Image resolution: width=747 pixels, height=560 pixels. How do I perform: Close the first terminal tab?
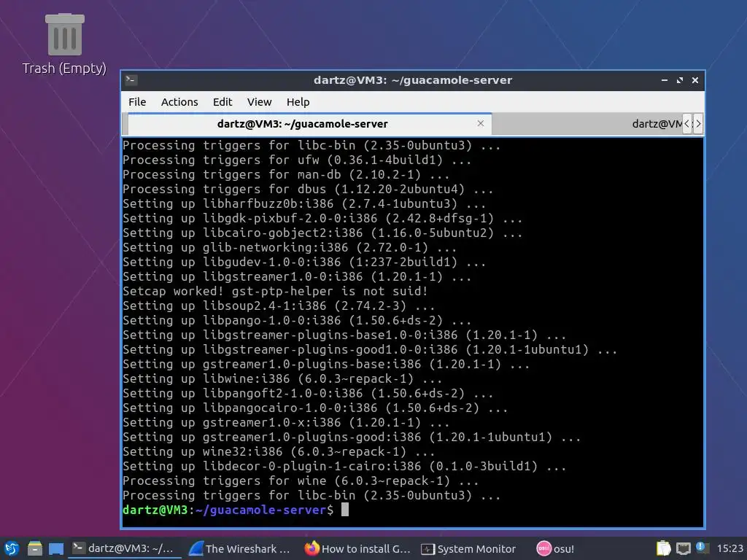click(x=481, y=123)
